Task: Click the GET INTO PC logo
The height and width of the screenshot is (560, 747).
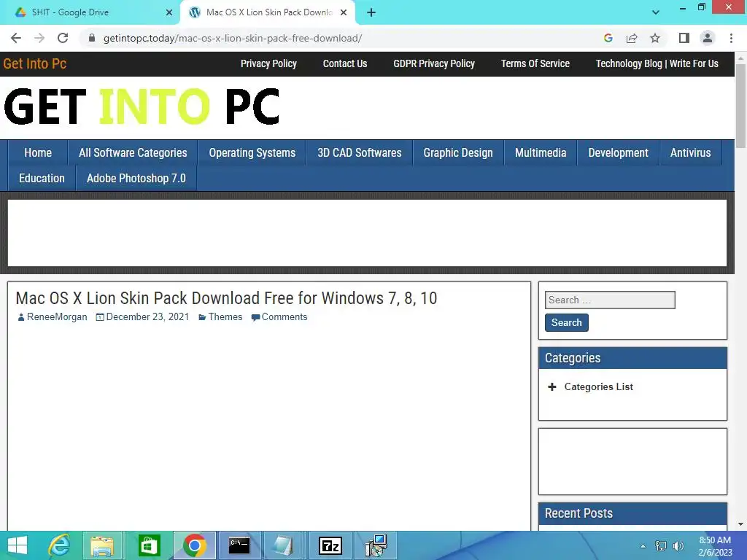Action: [142, 106]
